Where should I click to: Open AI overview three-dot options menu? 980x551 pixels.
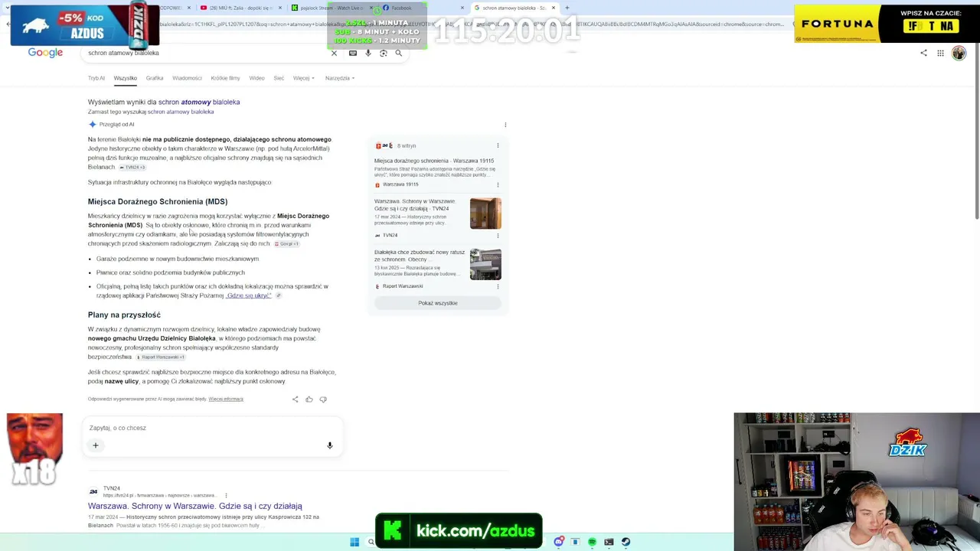coord(505,125)
